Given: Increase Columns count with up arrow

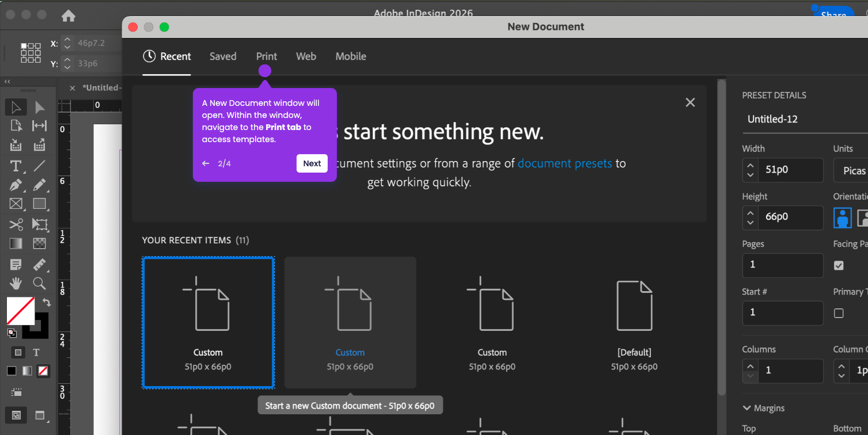Looking at the screenshot, I should (750, 366).
